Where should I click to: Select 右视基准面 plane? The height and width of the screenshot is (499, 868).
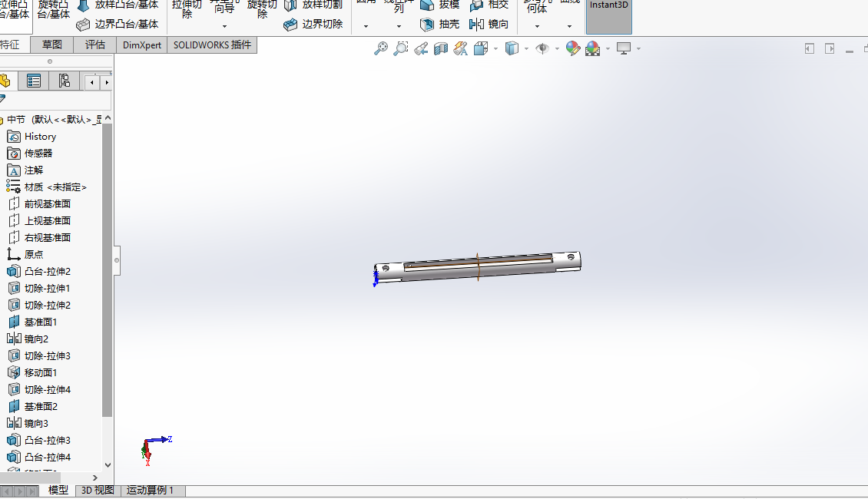(x=39, y=238)
